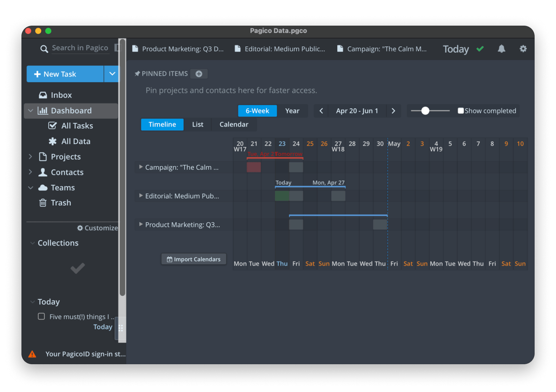This screenshot has height=392, width=556.
Task: Click the Product Marketing blue span bar
Action: pos(338,215)
